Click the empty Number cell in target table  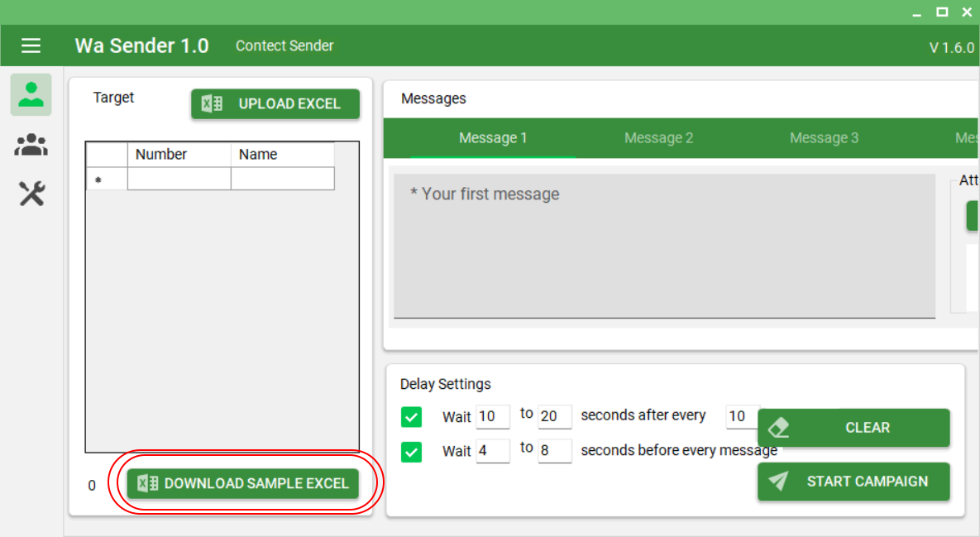tap(179, 179)
